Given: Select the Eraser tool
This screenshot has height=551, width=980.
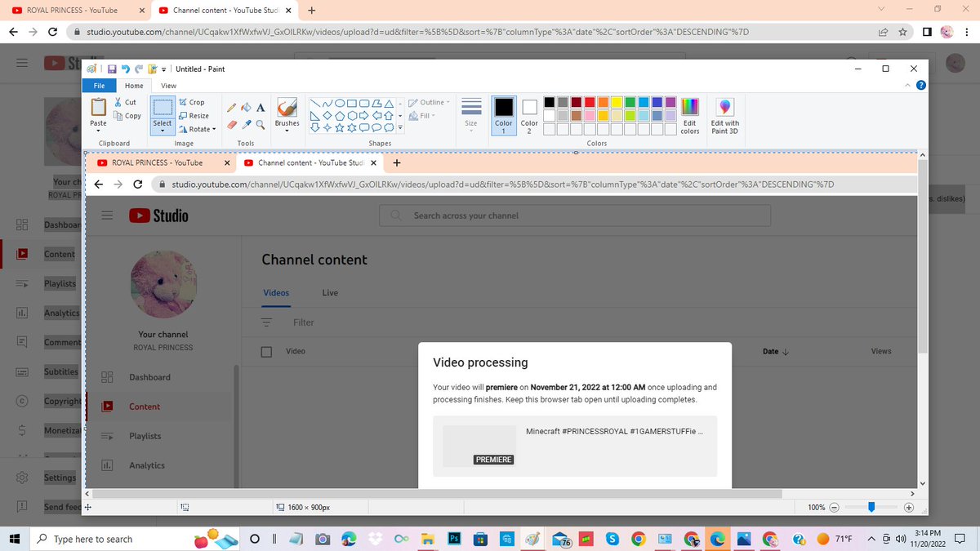Looking at the screenshot, I should (x=232, y=125).
